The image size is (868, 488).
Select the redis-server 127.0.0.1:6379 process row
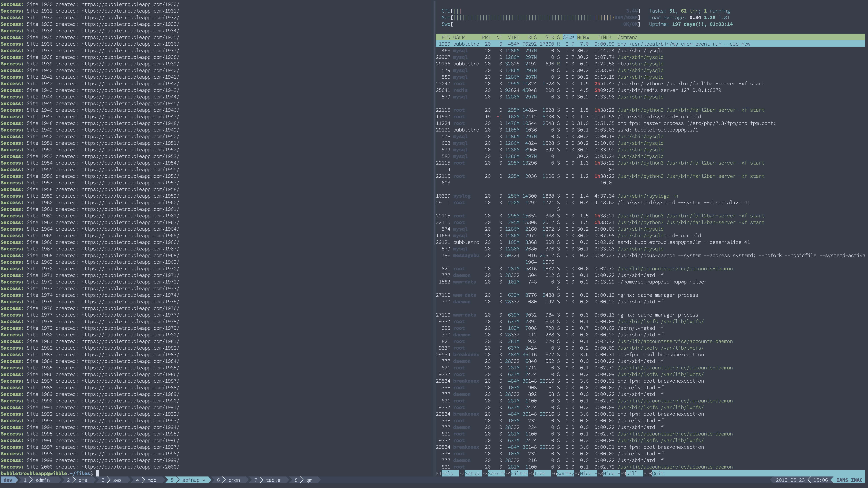coord(650,90)
